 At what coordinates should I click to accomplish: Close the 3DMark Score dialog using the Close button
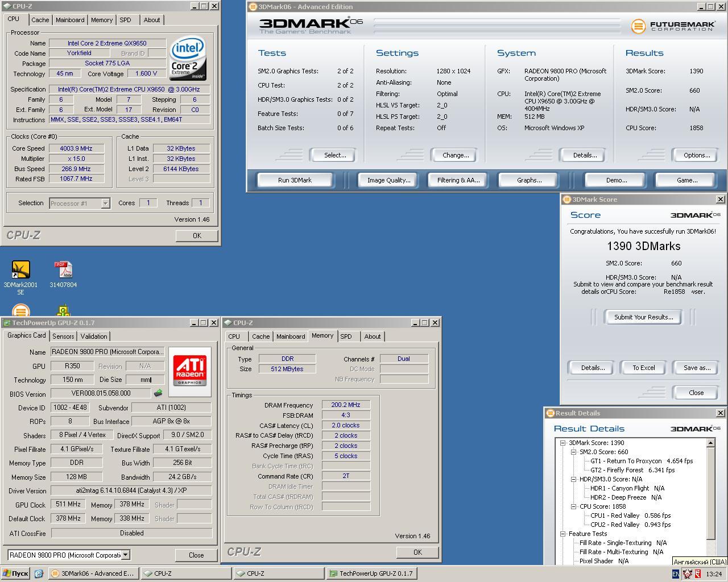[696, 393]
